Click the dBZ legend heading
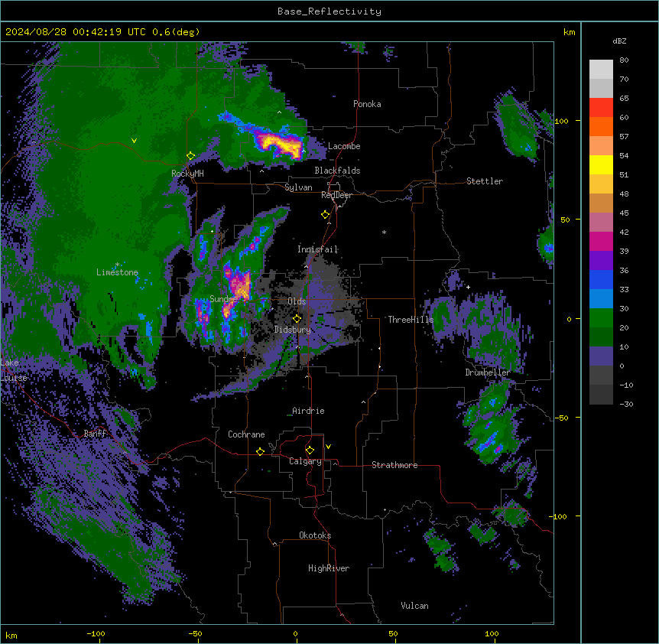 tap(619, 41)
